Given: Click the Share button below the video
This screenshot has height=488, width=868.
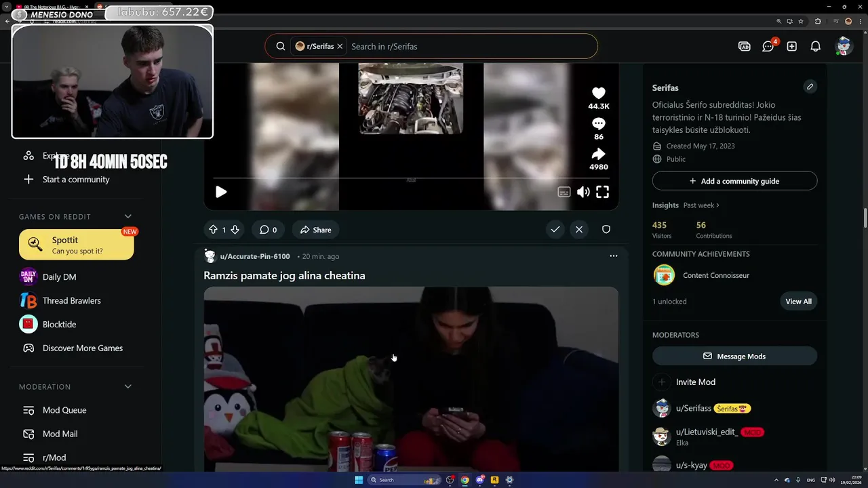Looking at the screenshot, I should tap(315, 230).
